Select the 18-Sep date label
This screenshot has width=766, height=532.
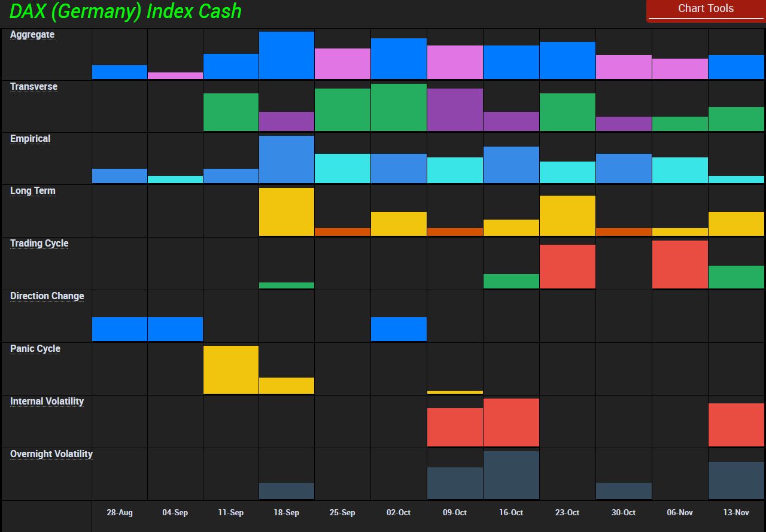coord(287,513)
